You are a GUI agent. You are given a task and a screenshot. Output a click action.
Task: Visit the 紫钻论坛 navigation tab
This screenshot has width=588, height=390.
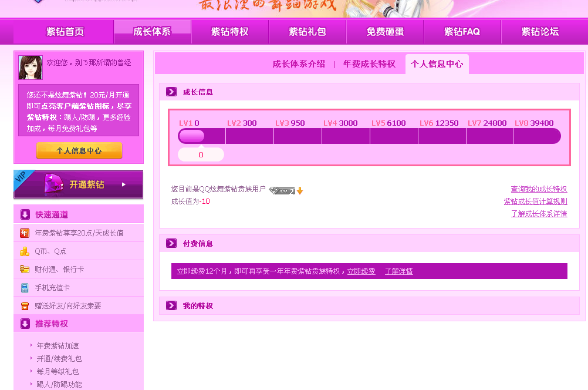[x=540, y=32]
